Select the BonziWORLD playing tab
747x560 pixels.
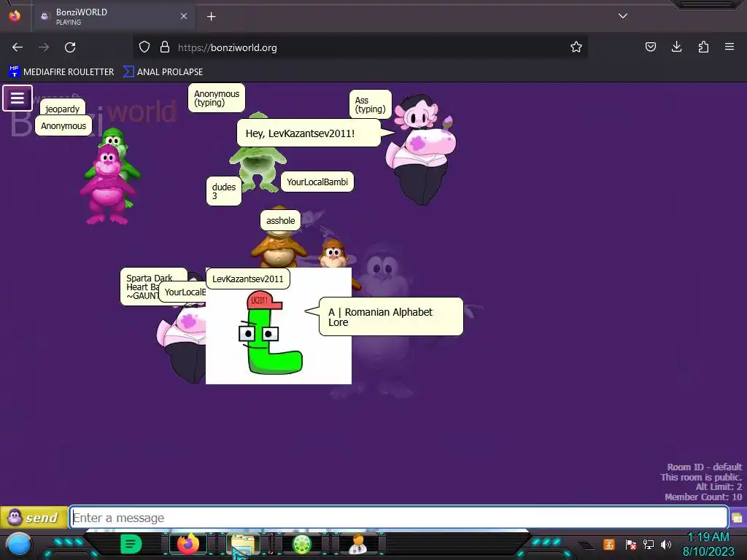pos(113,17)
